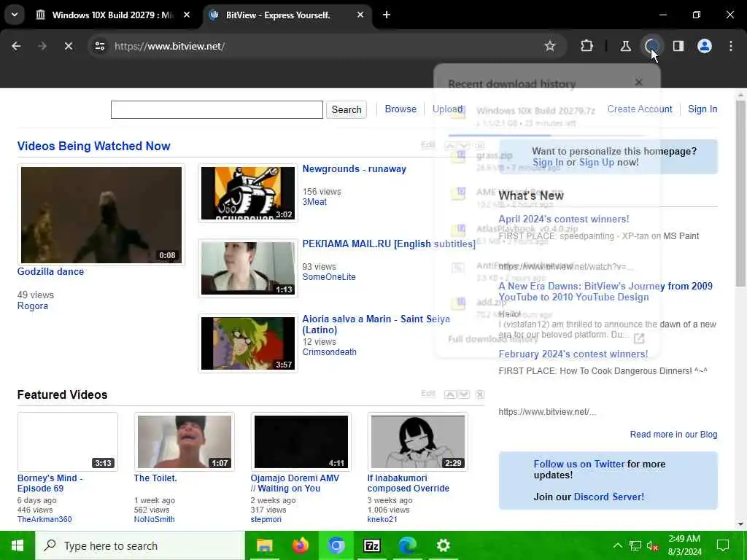Screen dimensions: 747x560
Task: Open If Inabakumori composed Override thumbnail
Action: point(418,442)
